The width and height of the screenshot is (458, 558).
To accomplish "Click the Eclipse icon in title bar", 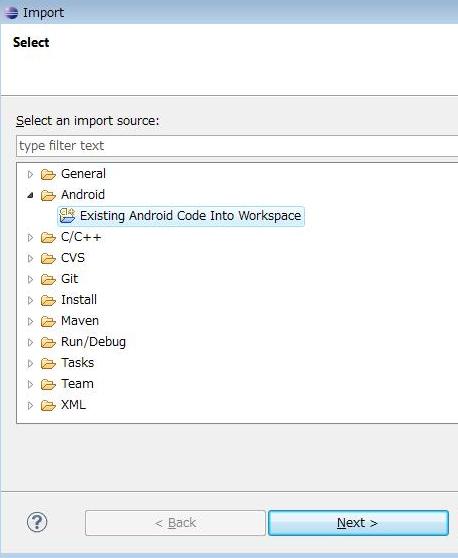I will tap(11, 12).
